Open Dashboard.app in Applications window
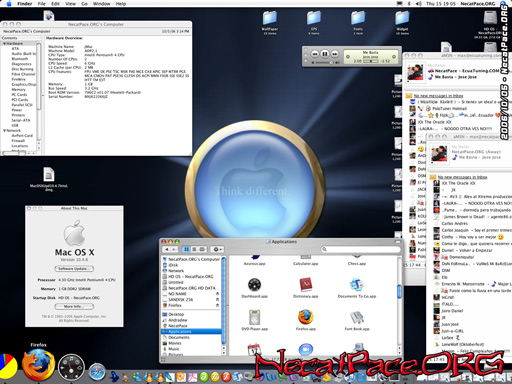512x384 pixels. click(254, 288)
